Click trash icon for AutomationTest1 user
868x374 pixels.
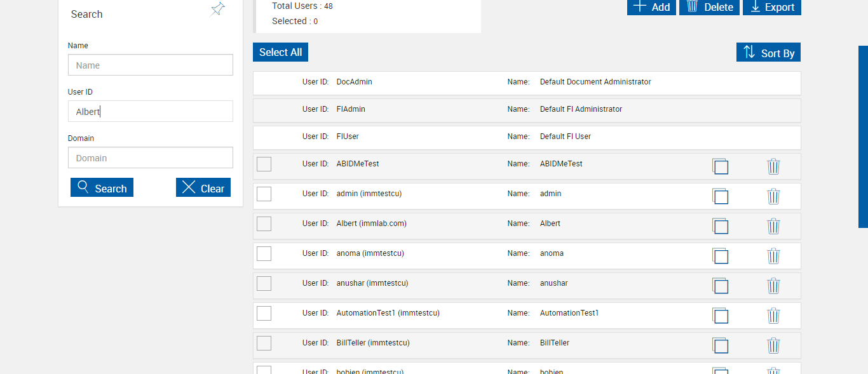click(x=773, y=316)
